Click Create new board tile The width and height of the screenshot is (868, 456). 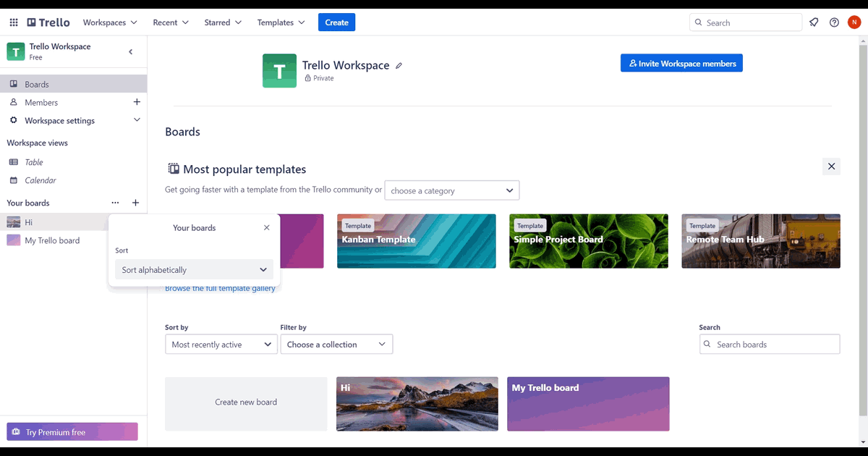click(246, 404)
